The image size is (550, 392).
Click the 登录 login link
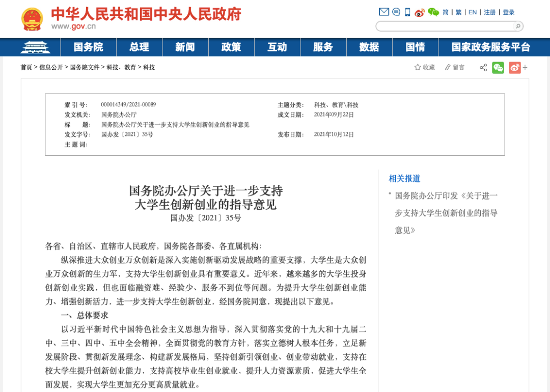(509, 12)
